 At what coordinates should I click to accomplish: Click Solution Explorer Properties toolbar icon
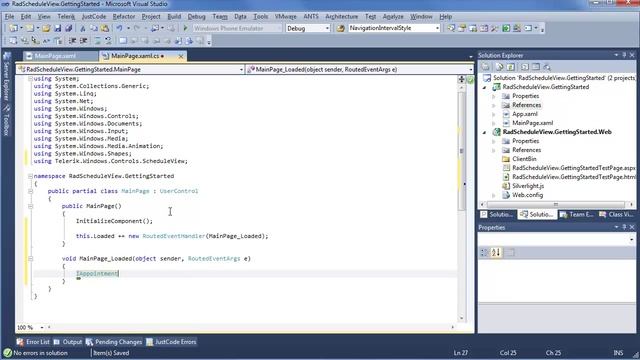(x=486, y=67)
